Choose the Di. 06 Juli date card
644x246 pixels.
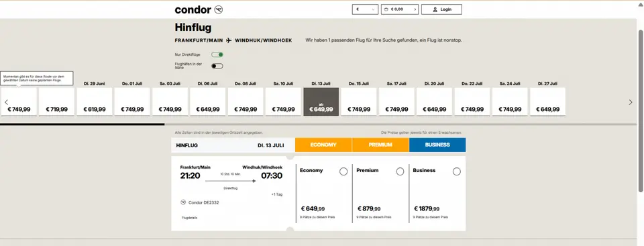208,101
